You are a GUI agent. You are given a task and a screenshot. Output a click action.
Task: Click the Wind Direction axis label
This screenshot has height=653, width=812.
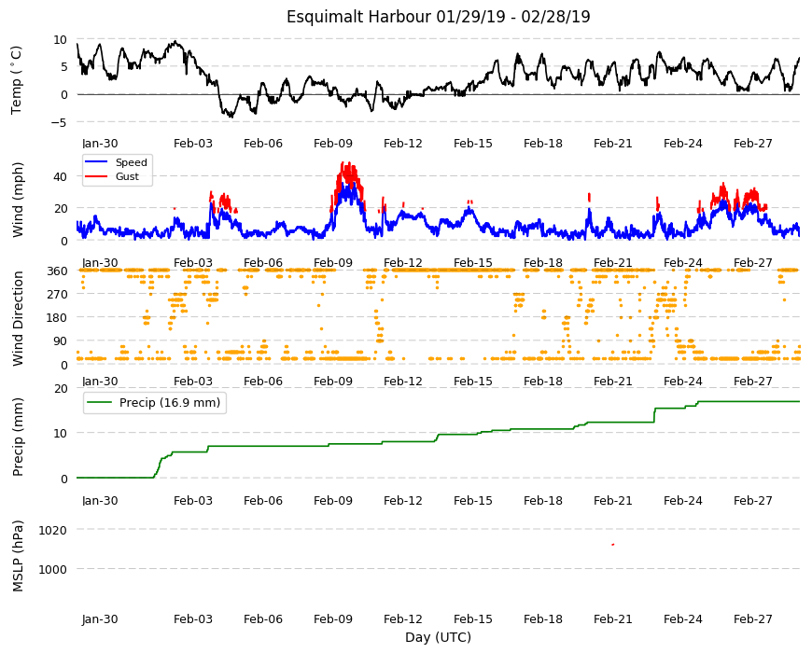[x=18, y=319]
